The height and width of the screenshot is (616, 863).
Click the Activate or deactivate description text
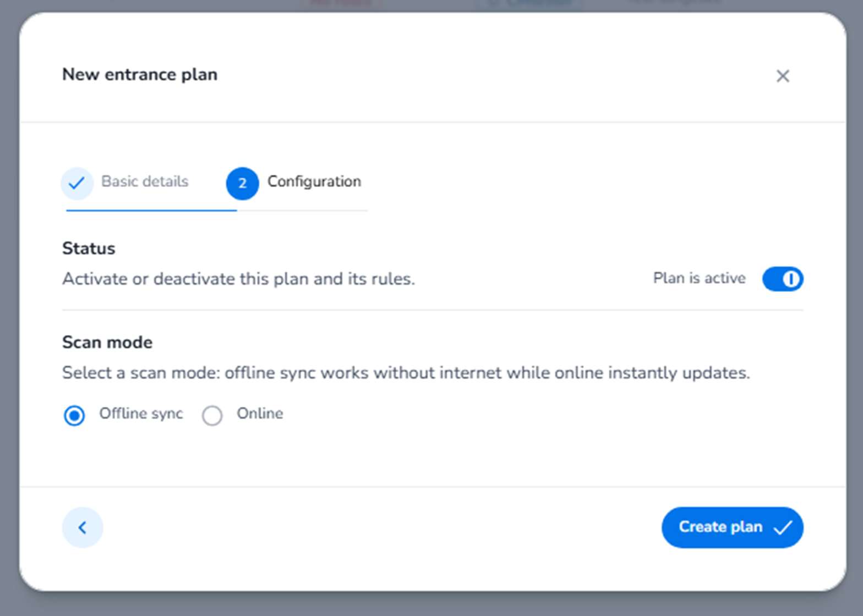[238, 279]
